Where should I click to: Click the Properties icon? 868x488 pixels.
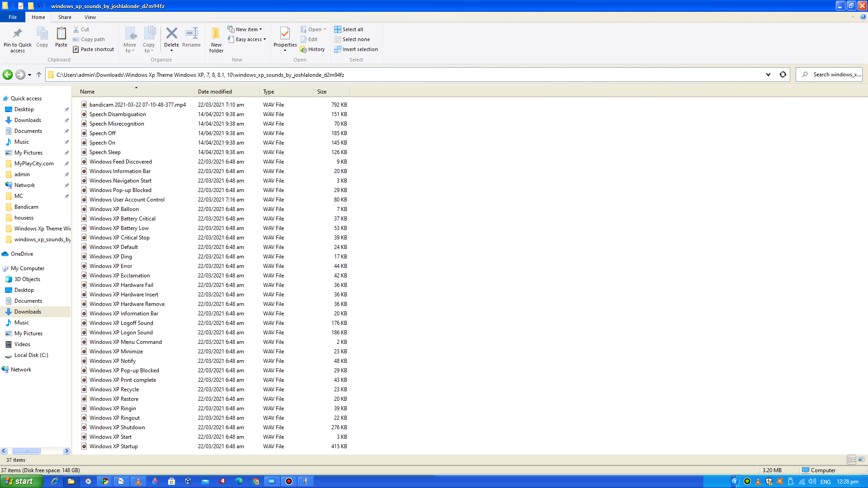[285, 34]
